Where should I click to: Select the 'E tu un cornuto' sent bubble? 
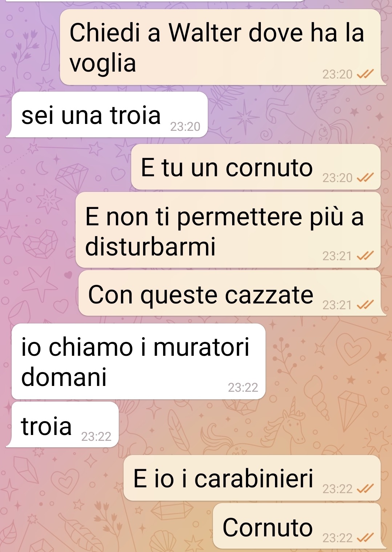256,167
